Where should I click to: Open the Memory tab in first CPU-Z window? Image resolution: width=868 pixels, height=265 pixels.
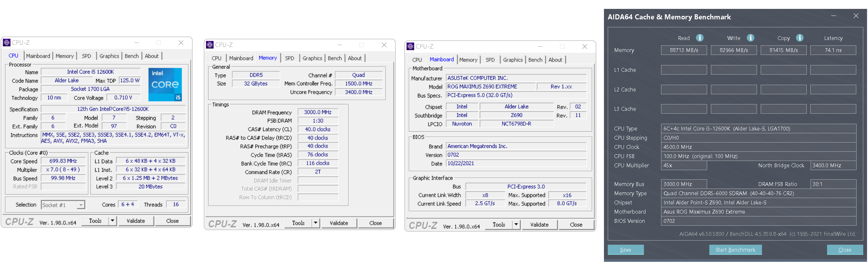tap(65, 56)
